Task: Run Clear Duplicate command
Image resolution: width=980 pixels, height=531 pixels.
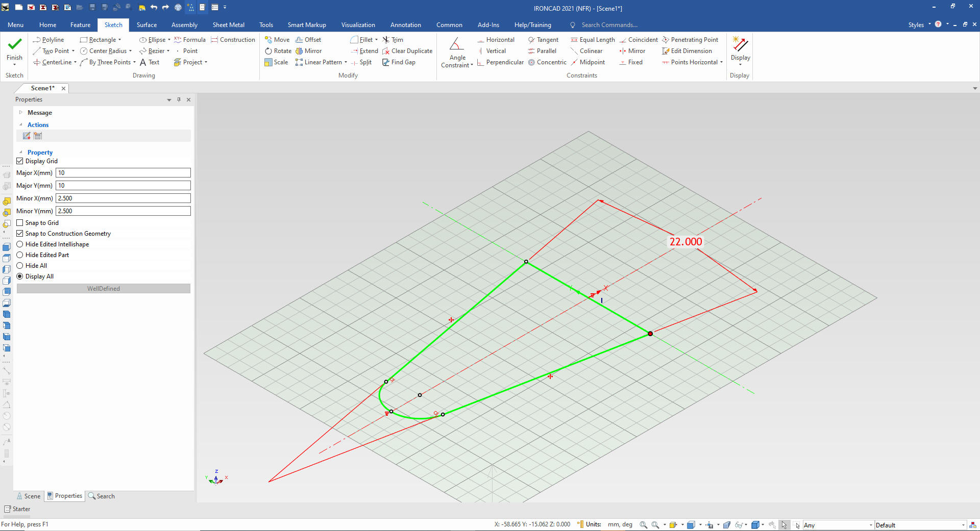Action: 407,51
